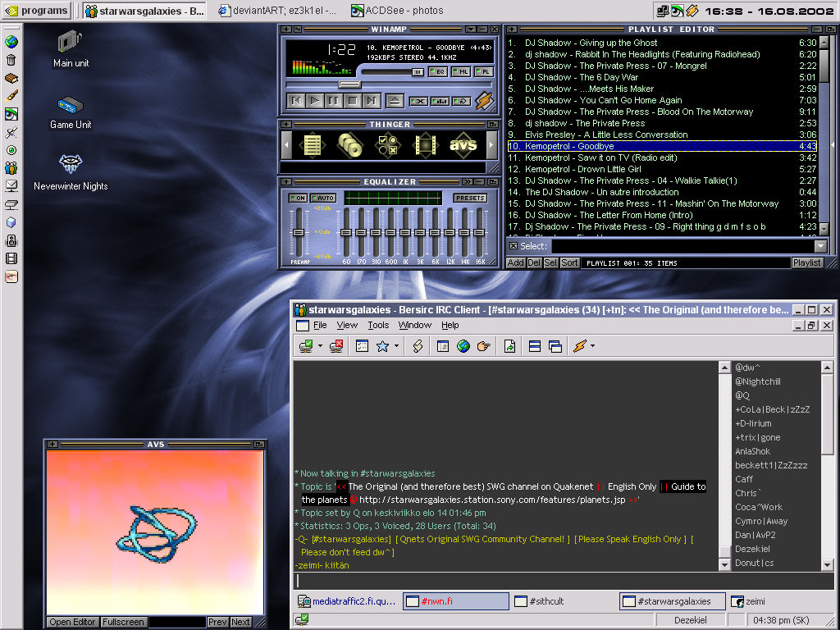Viewport: 840px width, 630px height.
Task: Click the playlist Add button
Action: click(x=515, y=262)
